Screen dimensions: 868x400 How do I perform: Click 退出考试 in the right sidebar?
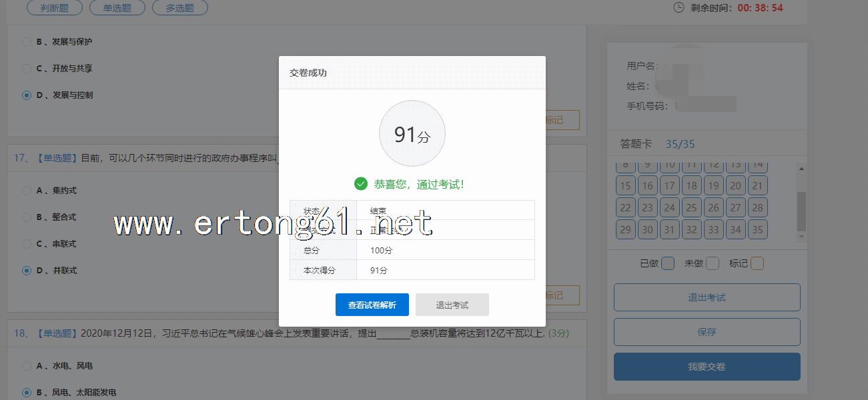point(707,297)
